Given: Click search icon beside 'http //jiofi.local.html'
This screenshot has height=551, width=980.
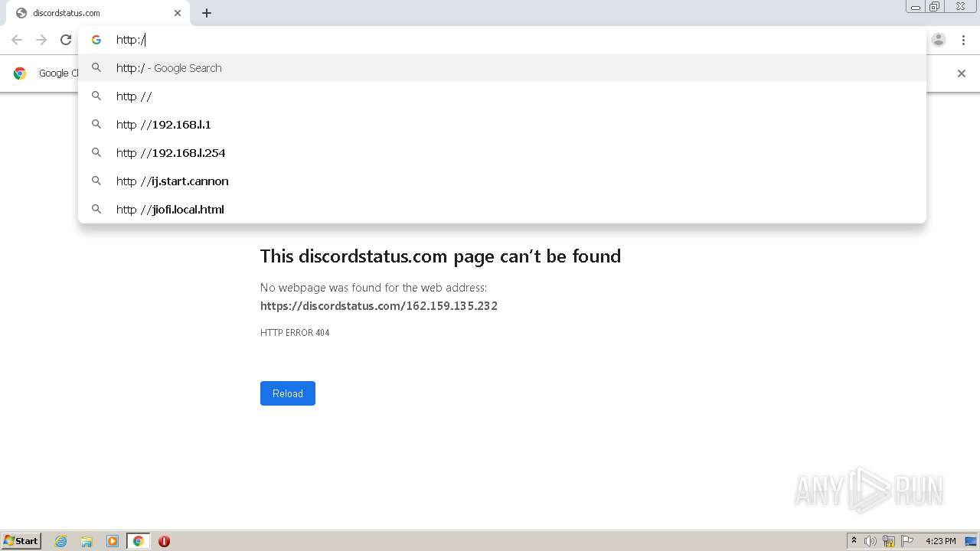Looking at the screenshot, I should 96,209.
